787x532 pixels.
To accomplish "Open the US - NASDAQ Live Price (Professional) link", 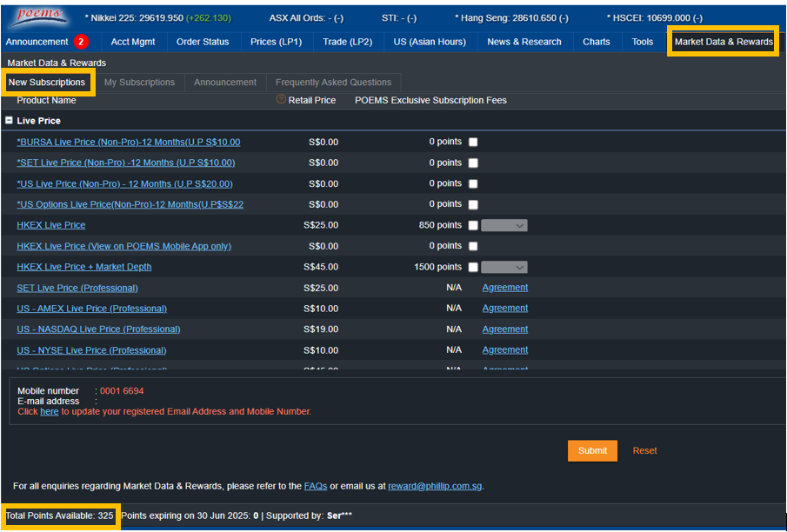I will click(98, 329).
